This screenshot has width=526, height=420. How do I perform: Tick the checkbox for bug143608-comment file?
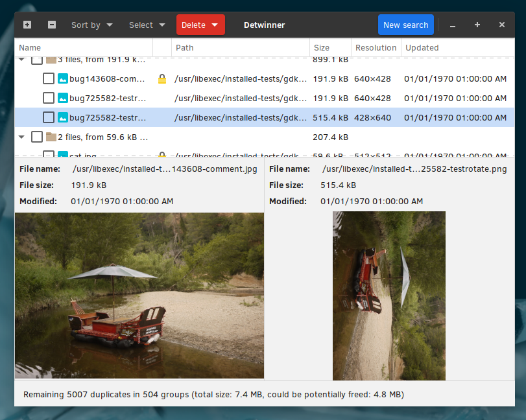pyautogui.click(x=49, y=79)
